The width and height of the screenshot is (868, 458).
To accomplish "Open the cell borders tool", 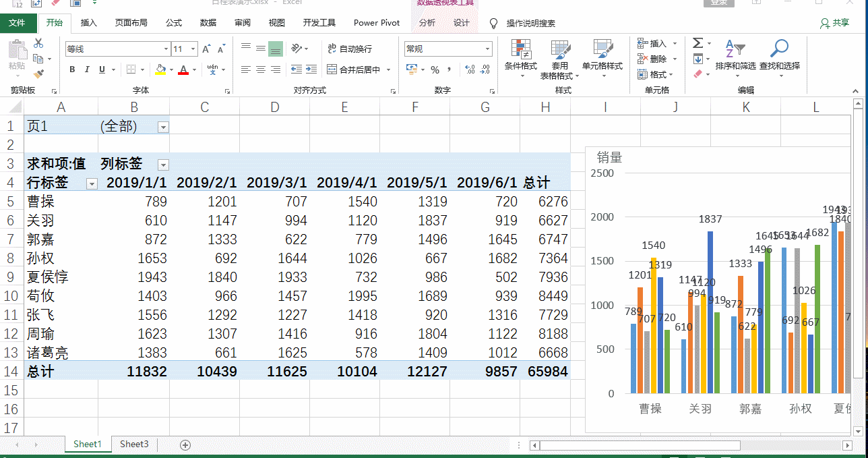I will [x=131, y=69].
